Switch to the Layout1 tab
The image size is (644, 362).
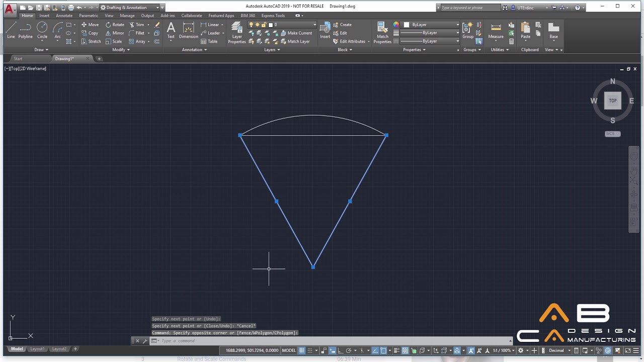[37, 349]
